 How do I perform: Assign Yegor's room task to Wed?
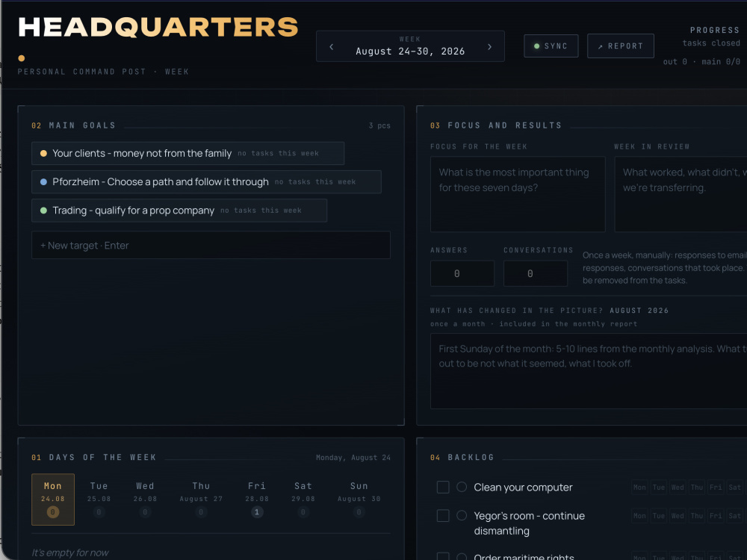pos(678,516)
